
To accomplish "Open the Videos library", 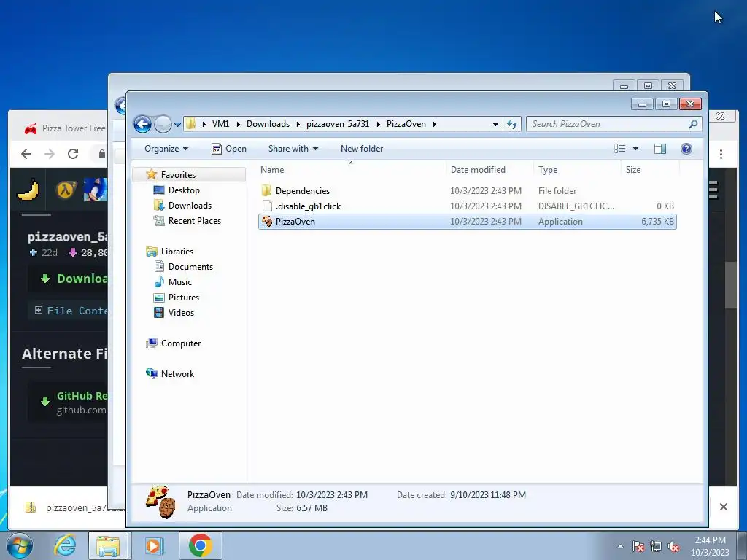I will pyautogui.click(x=181, y=312).
